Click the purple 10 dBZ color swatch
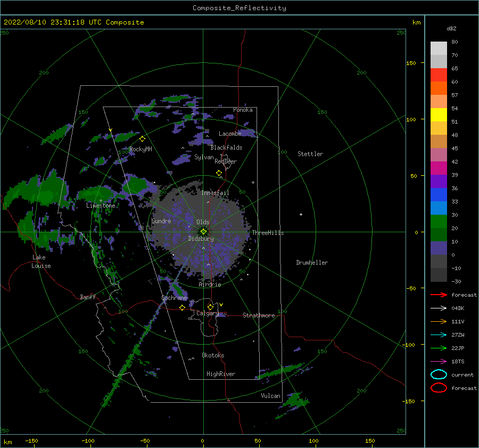479x448 pixels. pos(439,248)
